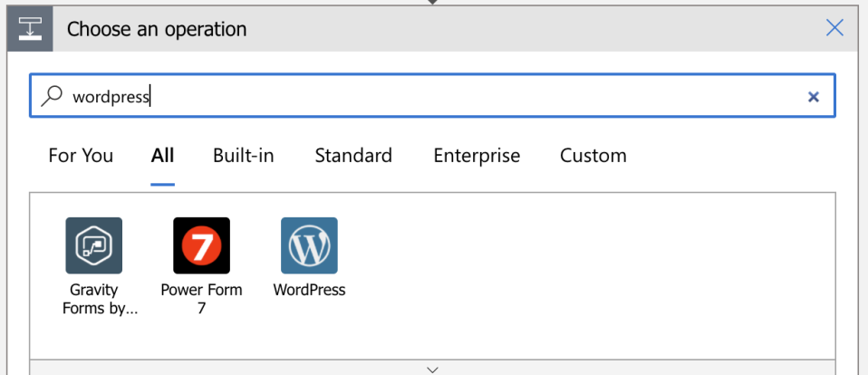Choose the Gravity Forms connector icon
Screen dimensions: 868x375
94,245
